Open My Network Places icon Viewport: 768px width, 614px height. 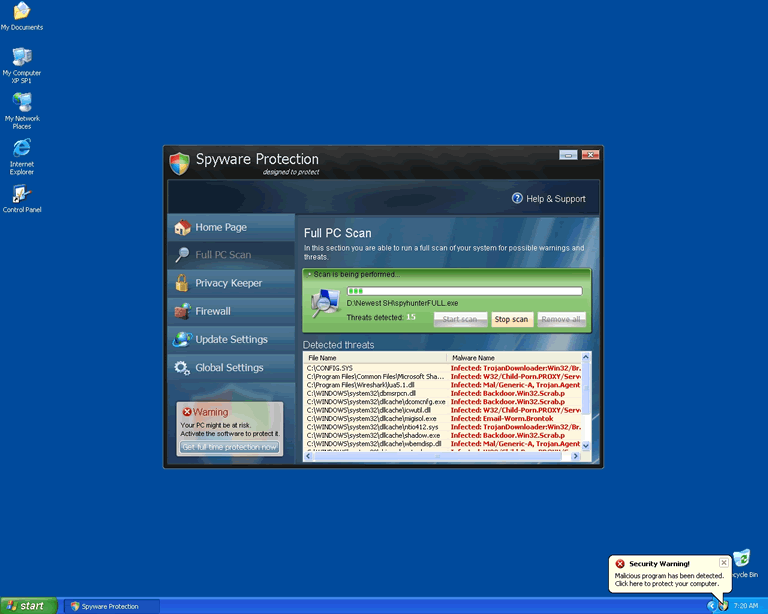(x=21, y=102)
